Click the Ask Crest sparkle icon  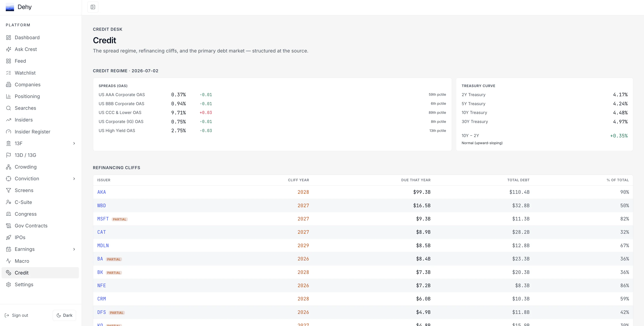click(x=8, y=49)
